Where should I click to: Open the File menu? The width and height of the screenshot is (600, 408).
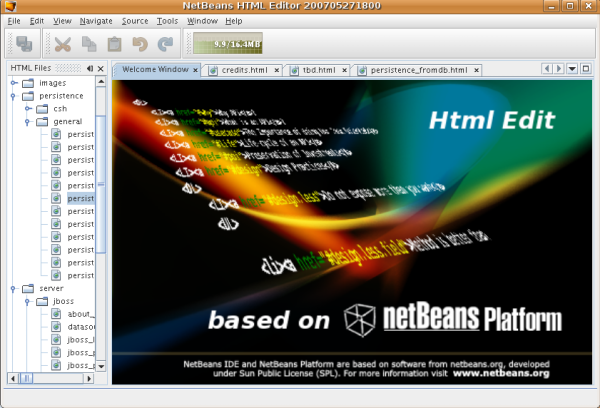(x=14, y=21)
